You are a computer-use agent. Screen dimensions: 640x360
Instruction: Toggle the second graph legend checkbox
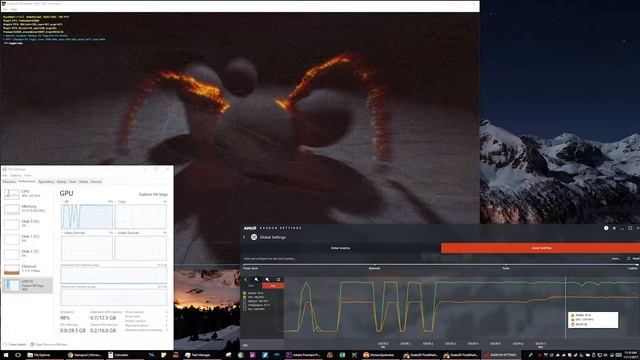point(245,297)
